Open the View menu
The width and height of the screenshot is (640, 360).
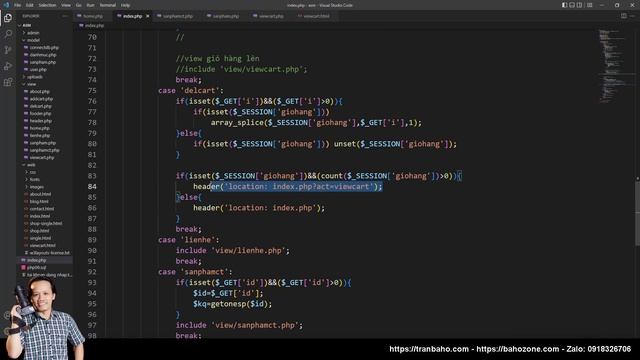coord(66,5)
